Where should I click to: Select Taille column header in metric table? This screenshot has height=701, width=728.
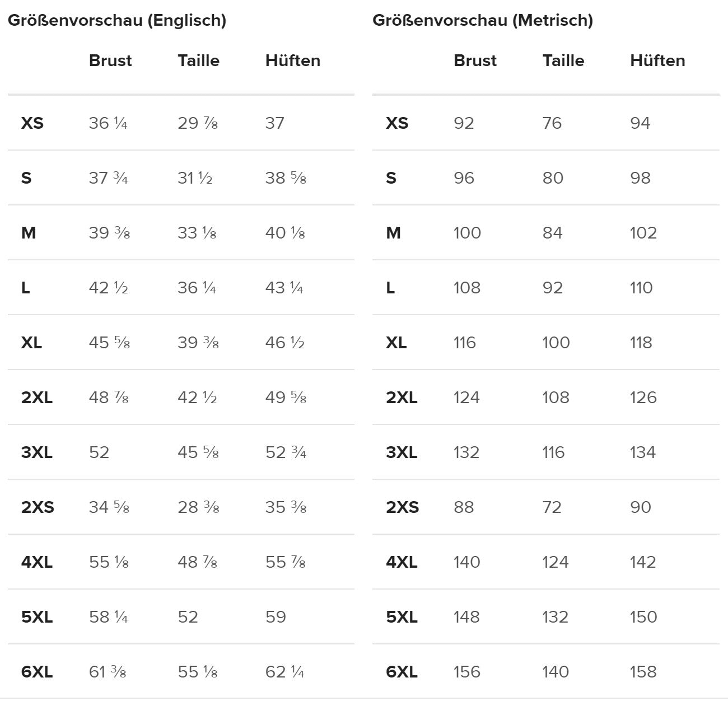[x=563, y=60]
